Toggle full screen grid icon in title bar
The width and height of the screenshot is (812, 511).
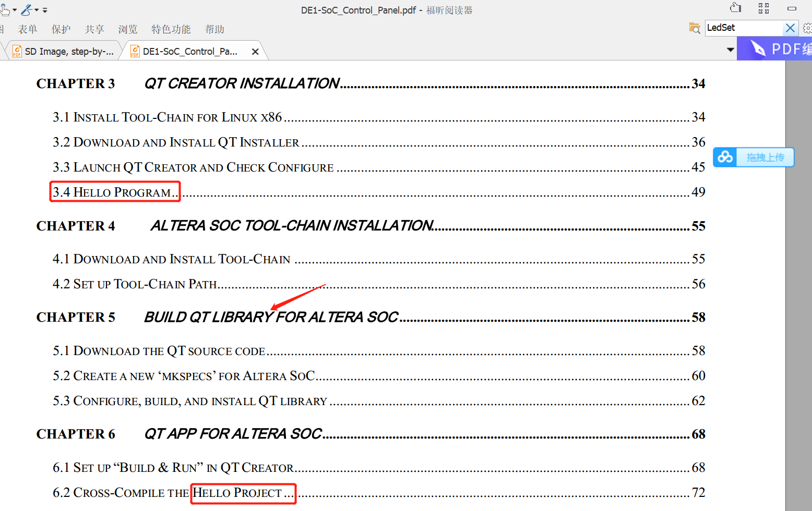point(764,8)
